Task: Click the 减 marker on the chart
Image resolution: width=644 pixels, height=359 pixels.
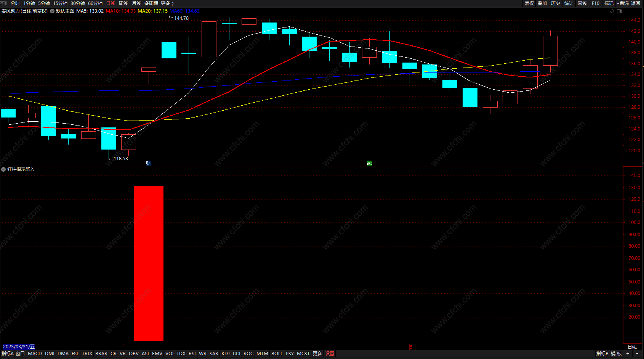Action: click(x=369, y=163)
